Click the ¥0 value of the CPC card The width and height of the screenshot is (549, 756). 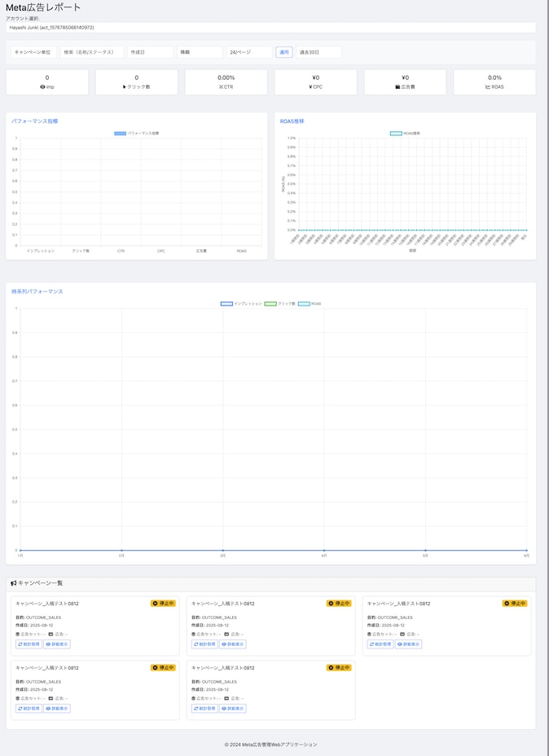point(316,77)
